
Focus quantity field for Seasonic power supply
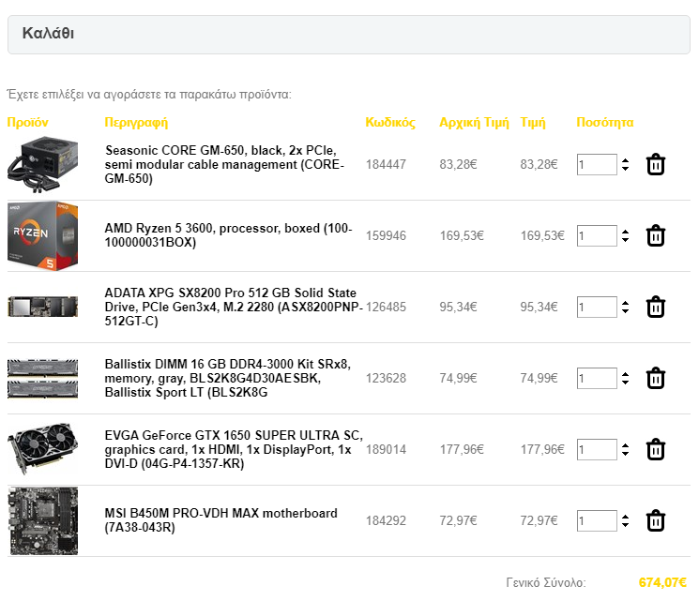[597, 164]
